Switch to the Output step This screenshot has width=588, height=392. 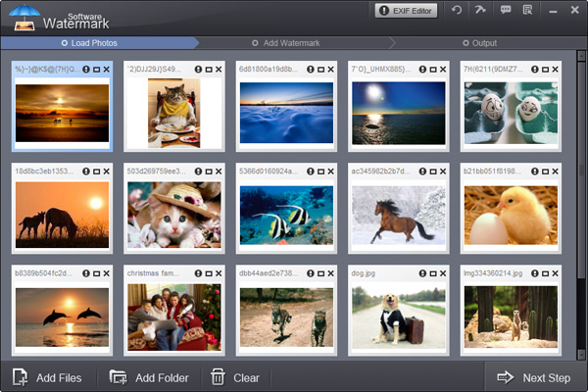pyautogui.click(x=479, y=43)
